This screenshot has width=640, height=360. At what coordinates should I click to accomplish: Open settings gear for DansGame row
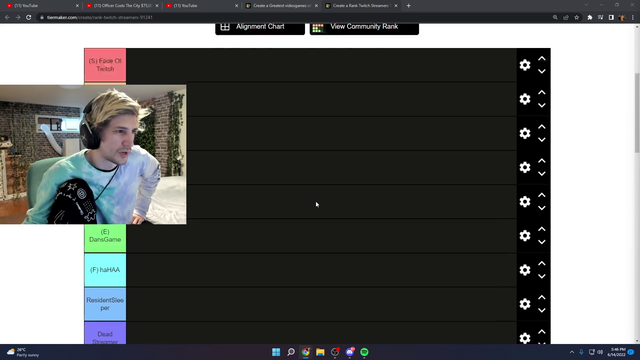(525, 236)
